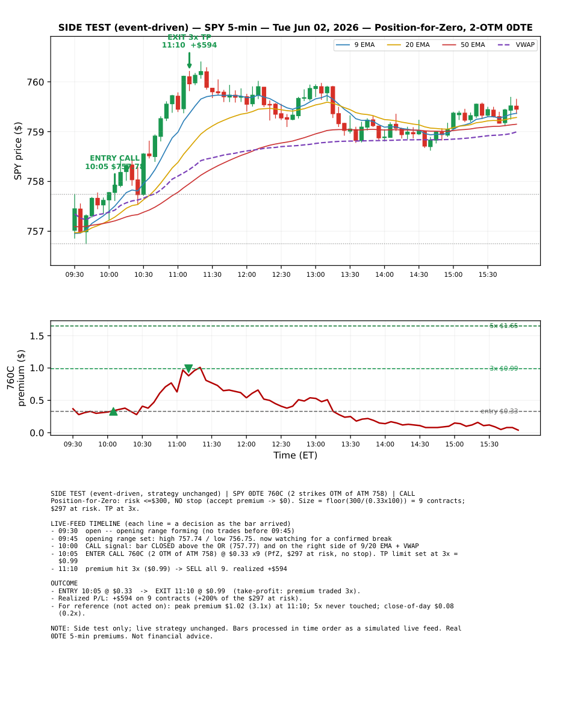Click the red premium line's peak near 11:20

tap(200, 367)
